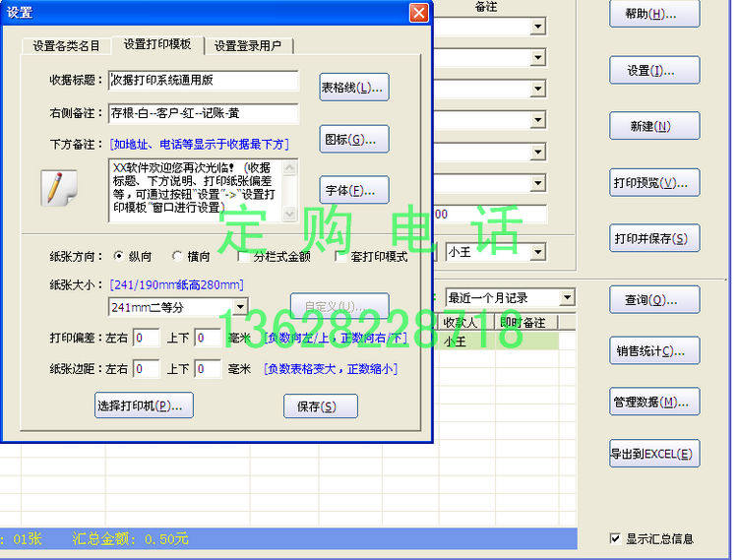Expand the 小王 payee dropdown
The width and height of the screenshot is (738, 560).
(x=538, y=252)
